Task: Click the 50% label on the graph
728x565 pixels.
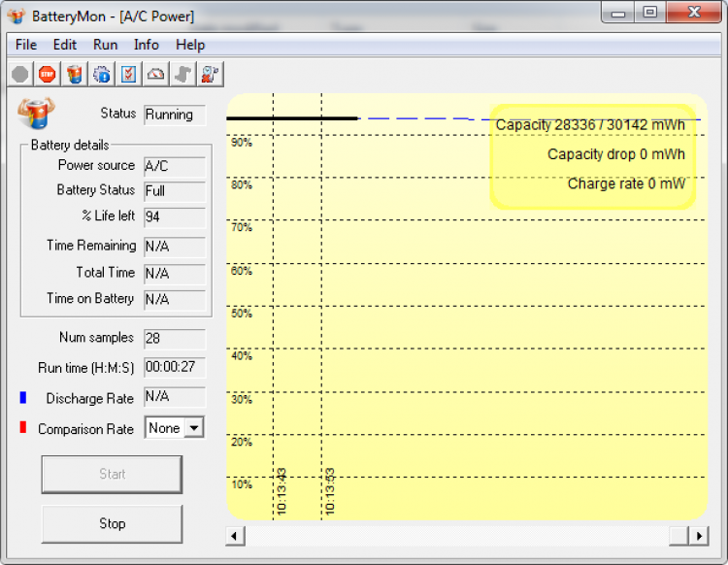Action: [x=242, y=314]
